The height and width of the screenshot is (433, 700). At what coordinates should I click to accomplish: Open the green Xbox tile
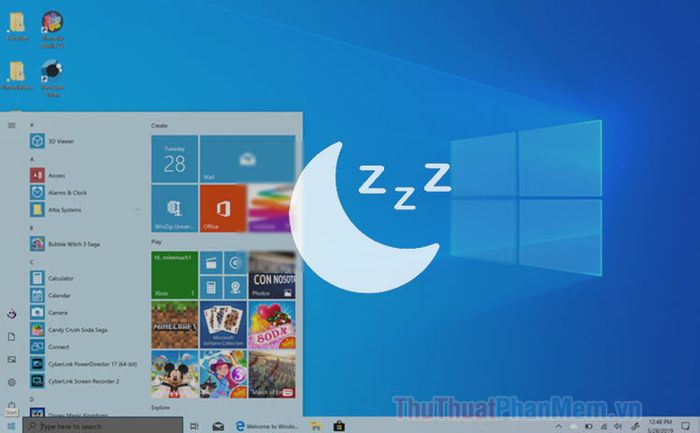coord(175,275)
